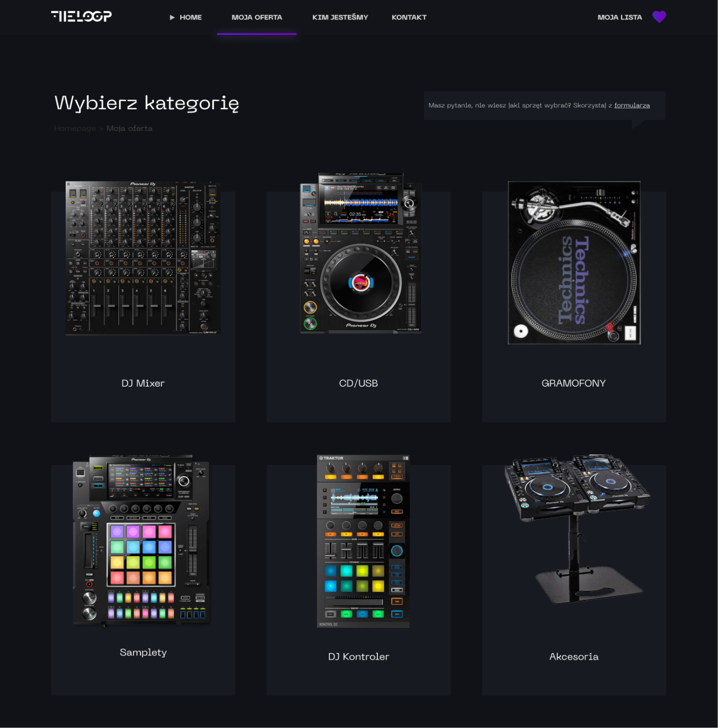Image resolution: width=718 pixels, height=728 pixels.
Task: Select the MOJA OFERTA tab
Action: 257,17
